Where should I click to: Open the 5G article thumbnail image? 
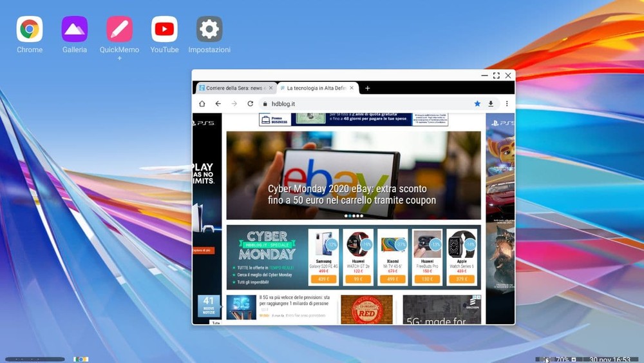click(241, 307)
